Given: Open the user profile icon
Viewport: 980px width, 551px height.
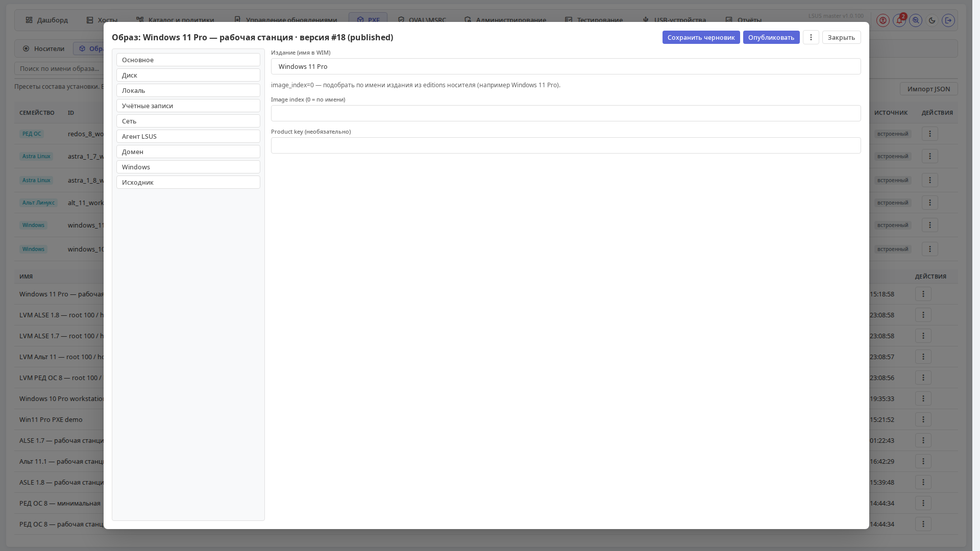Looking at the screenshot, I should [883, 20].
